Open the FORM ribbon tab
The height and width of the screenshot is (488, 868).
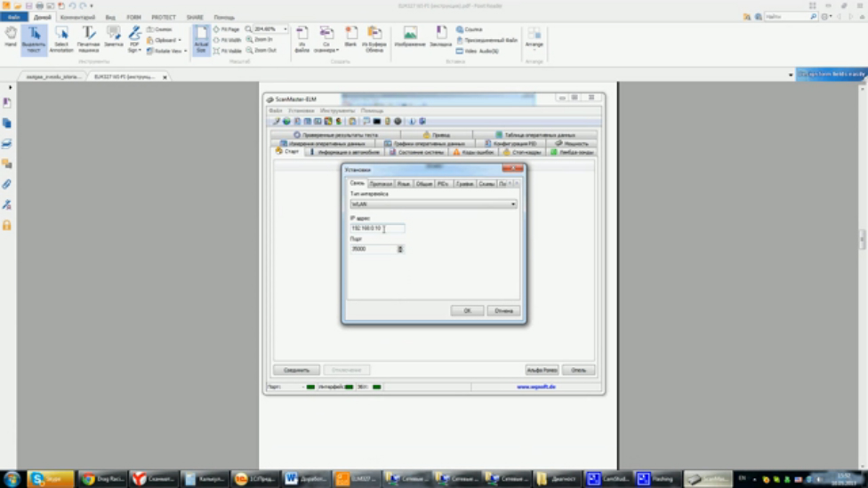133,17
